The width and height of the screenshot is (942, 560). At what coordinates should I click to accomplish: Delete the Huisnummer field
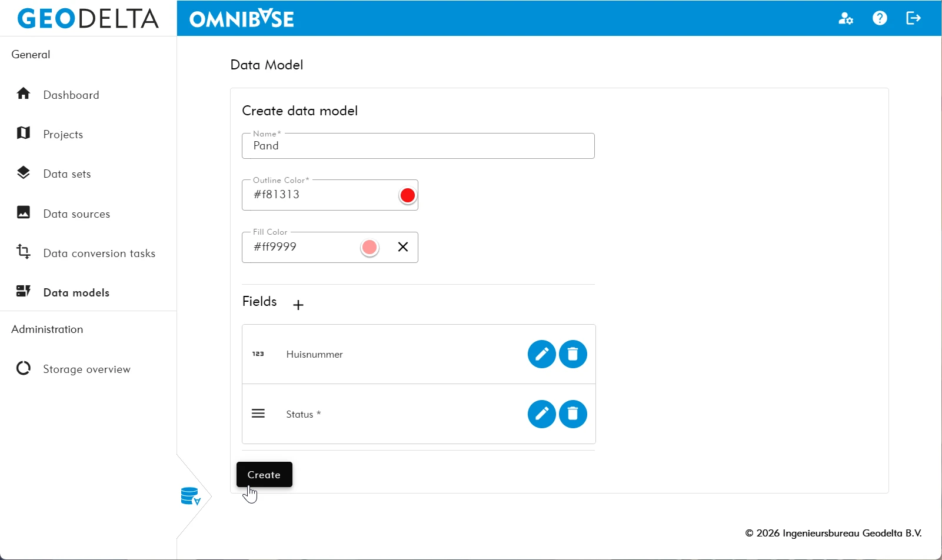click(x=572, y=354)
